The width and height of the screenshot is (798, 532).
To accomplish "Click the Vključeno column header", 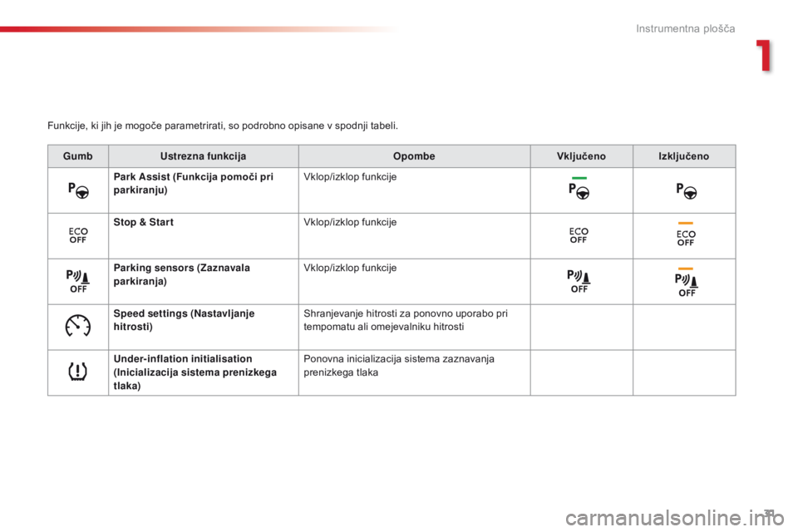I will tap(580, 156).
